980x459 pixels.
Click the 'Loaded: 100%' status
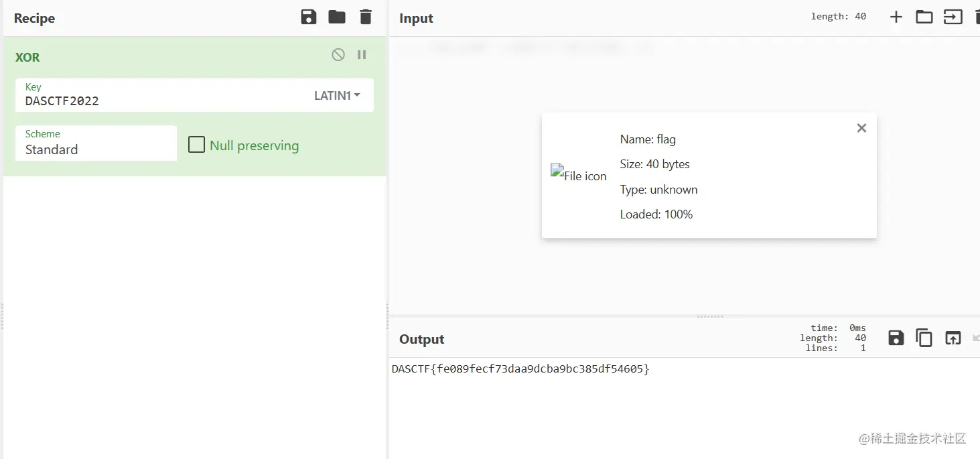coord(656,214)
